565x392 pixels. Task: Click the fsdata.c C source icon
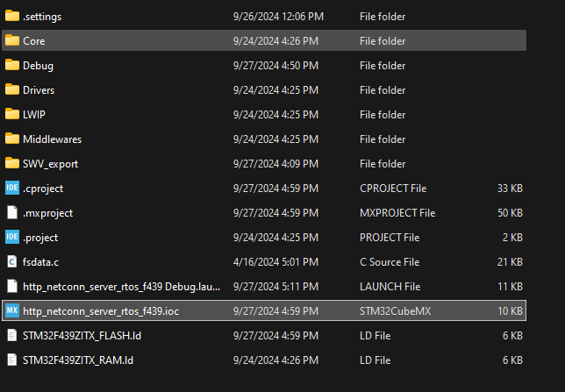point(12,261)
